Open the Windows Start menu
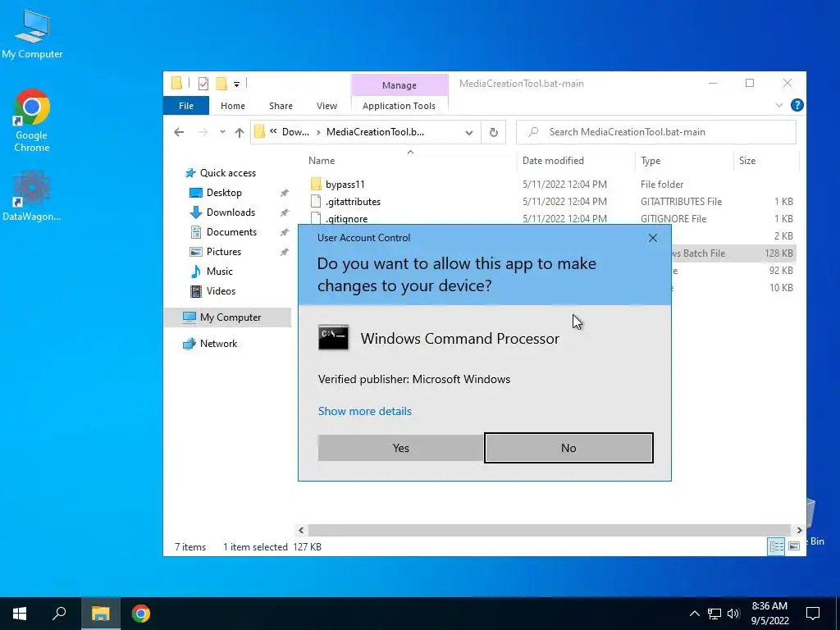The height and width of the screenshot is (630, 840). 20,614
